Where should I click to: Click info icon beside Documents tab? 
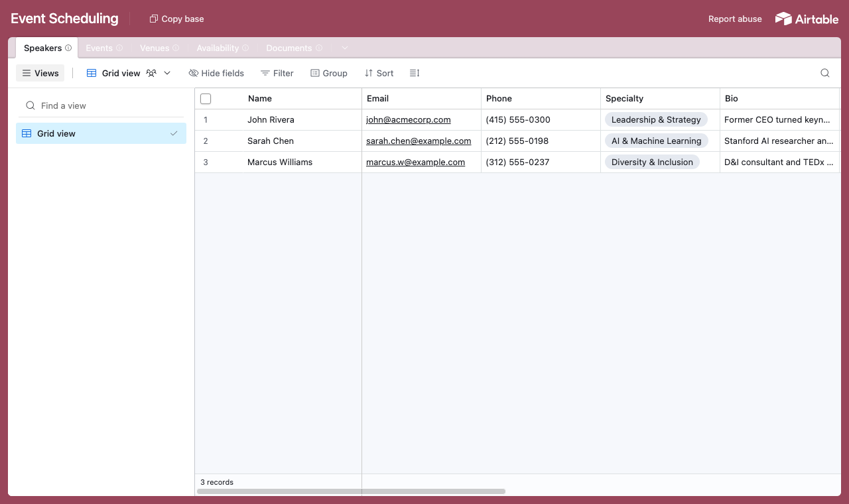[319, 48]
